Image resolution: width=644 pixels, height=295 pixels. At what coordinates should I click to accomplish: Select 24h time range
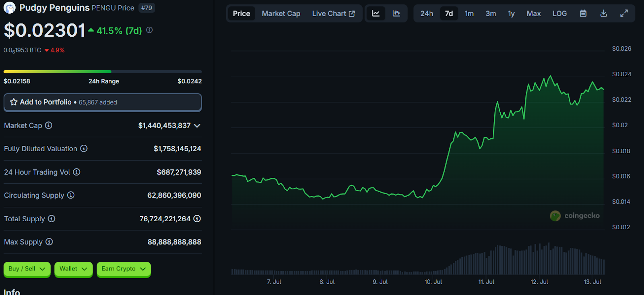pyautogui.click(x=427, y=13)
